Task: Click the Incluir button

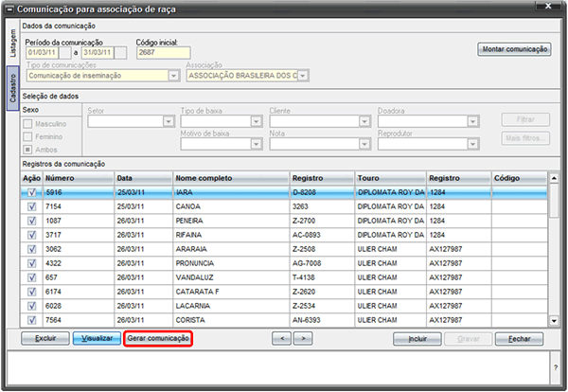Action: (417, 339)
